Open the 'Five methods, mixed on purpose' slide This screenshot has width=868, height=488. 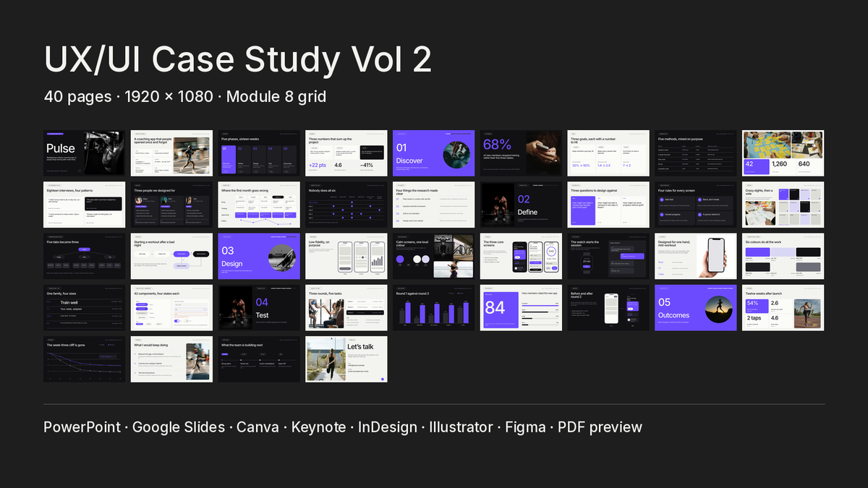696,153
